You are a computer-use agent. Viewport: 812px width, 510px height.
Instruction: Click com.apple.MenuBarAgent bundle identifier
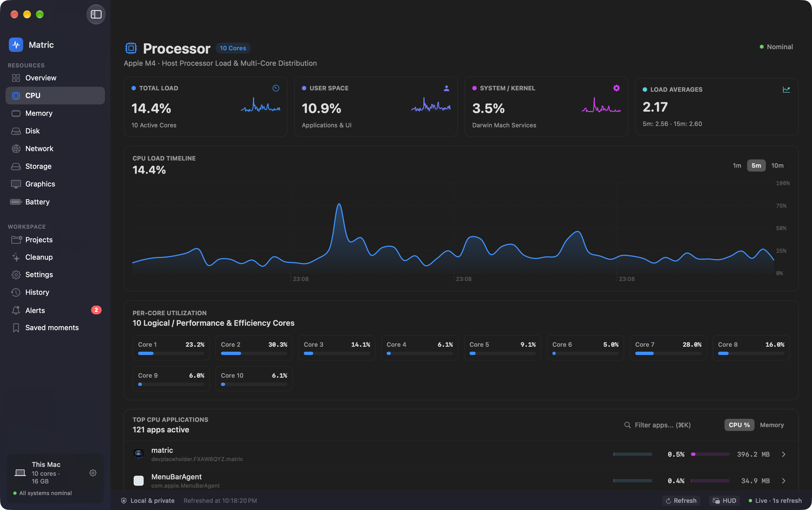(x=186, y=486)
